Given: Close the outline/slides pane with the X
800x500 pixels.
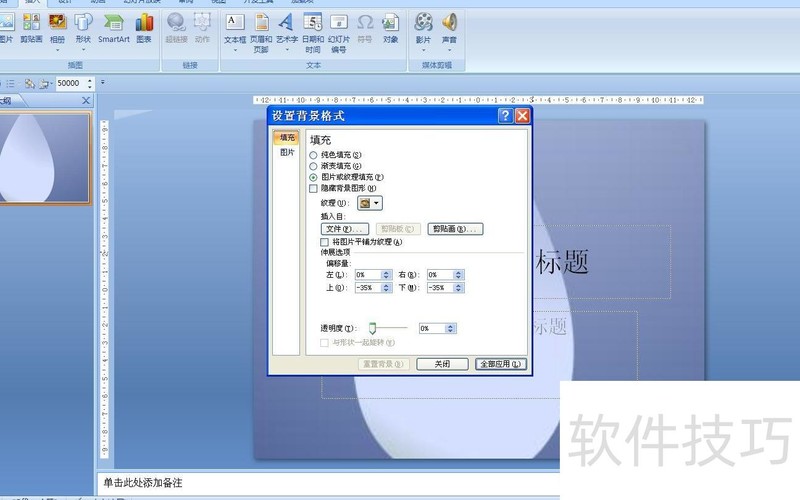Looking at the screenshot, I should [86, 101].
